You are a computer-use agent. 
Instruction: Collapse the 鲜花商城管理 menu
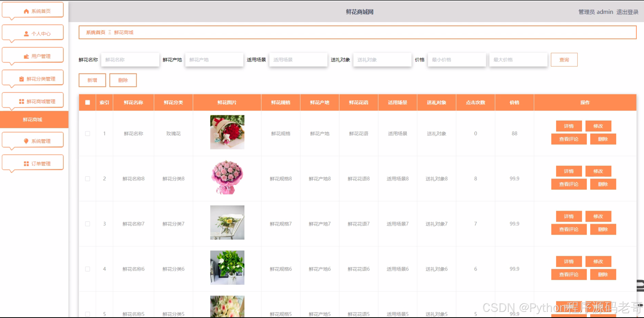(x=41, y=101)
